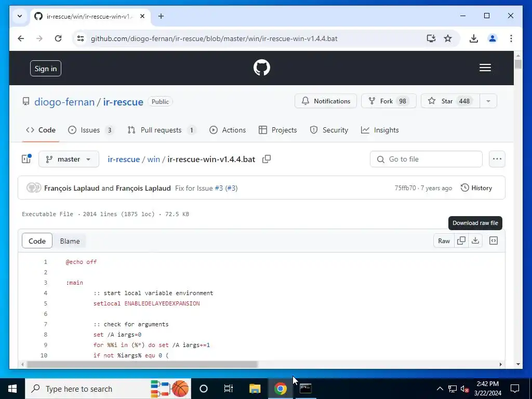Open Task View on the taskbar
The width and height of the screenshot is (532, 399).
pyautogui.click(x=229, y=389)
